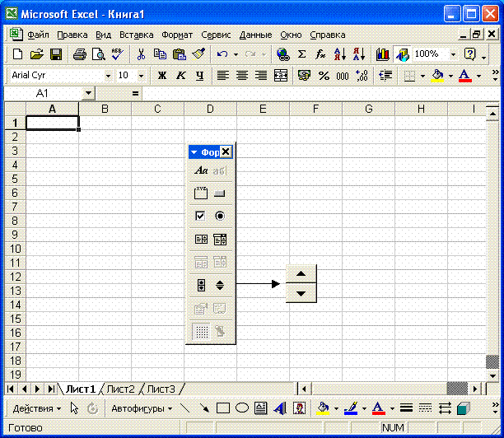Open the 100% zoom dropdown

[x=453, y=54]
